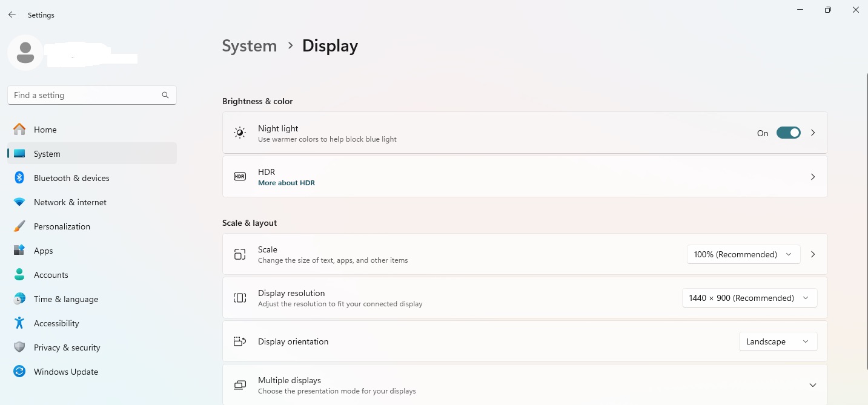Click the Brightness & color section heading
The width and height of the screenshot is (868, 405).
pyautogui.click(x=257, y=101)
